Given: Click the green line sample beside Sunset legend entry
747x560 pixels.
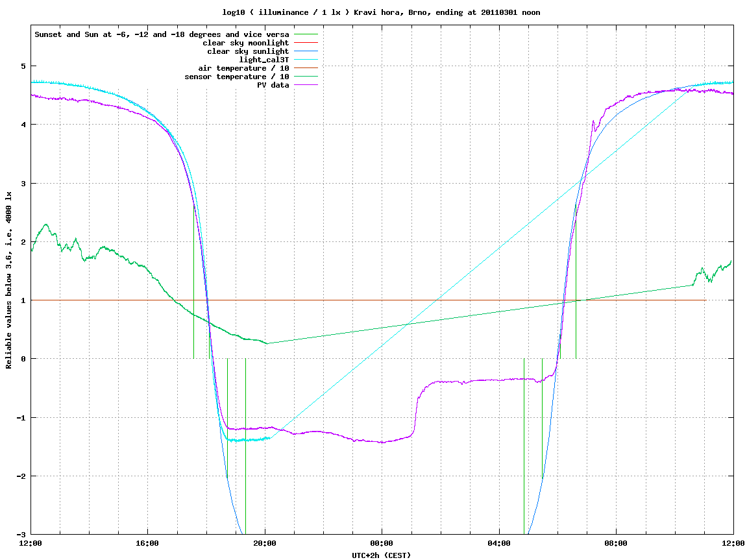Looking at the screenshot, I should point(306,34).
